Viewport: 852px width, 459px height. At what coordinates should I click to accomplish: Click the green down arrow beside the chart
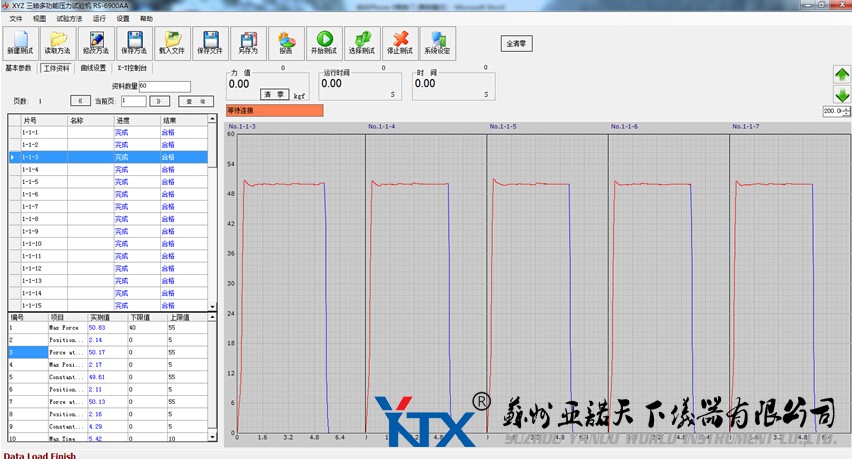click(x=842, y=95)
